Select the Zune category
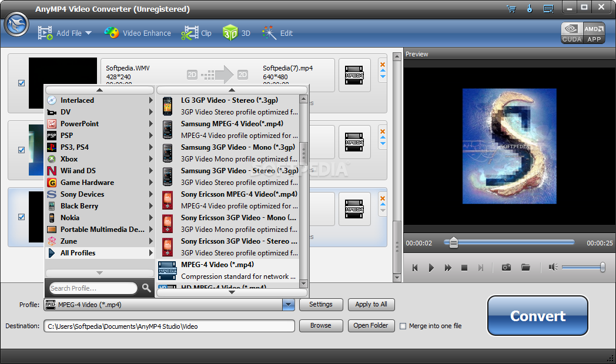The height and width of the screenshot is (364, 616). coord(100,241)
